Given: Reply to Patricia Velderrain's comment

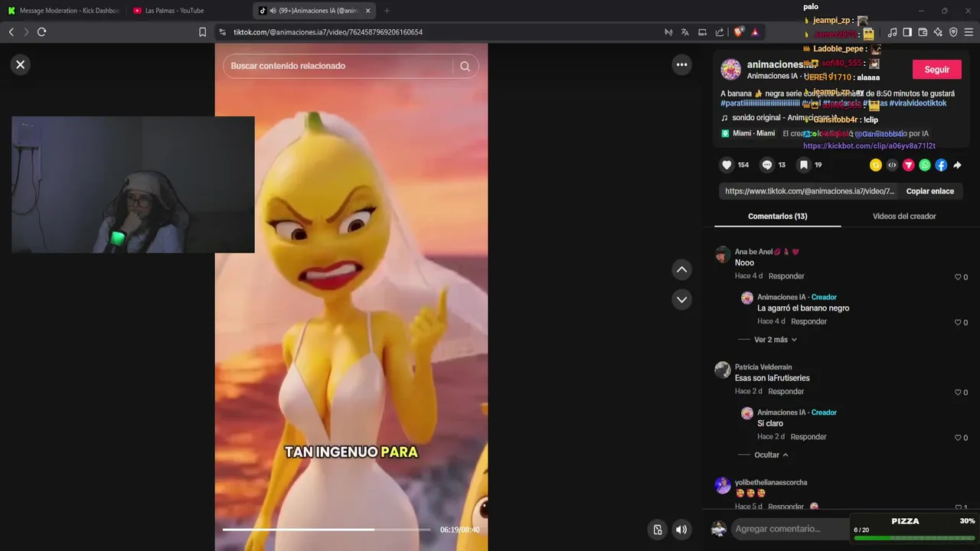Looking at the screenshot, I should [x=786, y=392].
